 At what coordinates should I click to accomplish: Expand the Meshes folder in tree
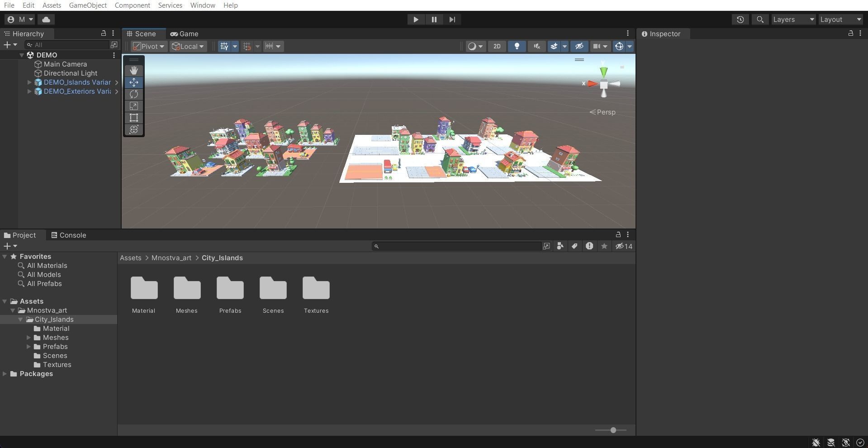(x=29, y=338)
